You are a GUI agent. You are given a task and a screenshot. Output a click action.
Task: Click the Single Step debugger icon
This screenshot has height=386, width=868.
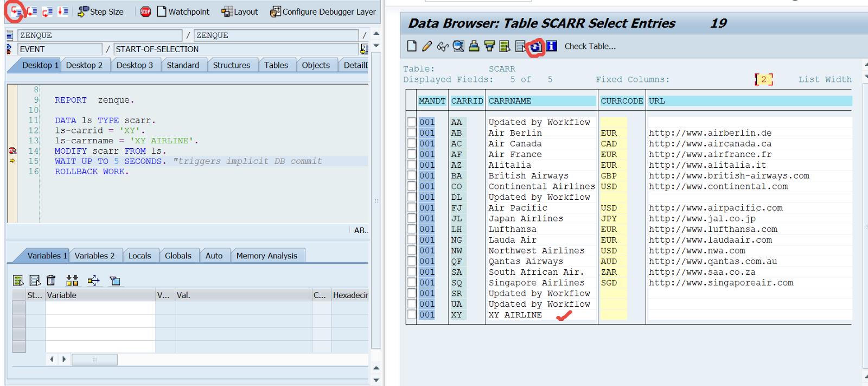16,11
